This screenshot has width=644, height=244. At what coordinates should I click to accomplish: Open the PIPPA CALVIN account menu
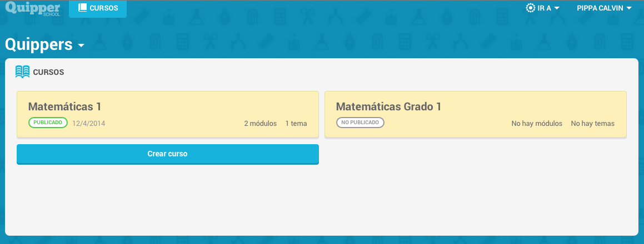tap(604, 8)
